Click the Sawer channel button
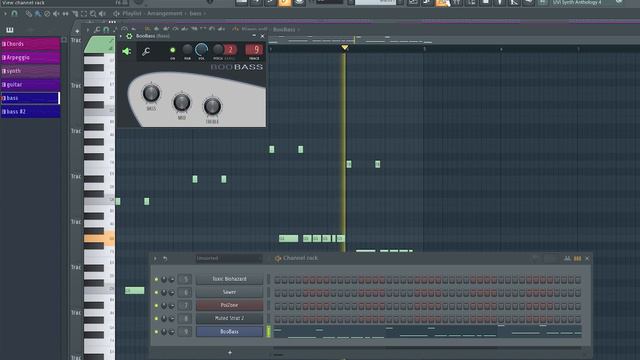This screenshot has height=360, width=640. (229, 292)
